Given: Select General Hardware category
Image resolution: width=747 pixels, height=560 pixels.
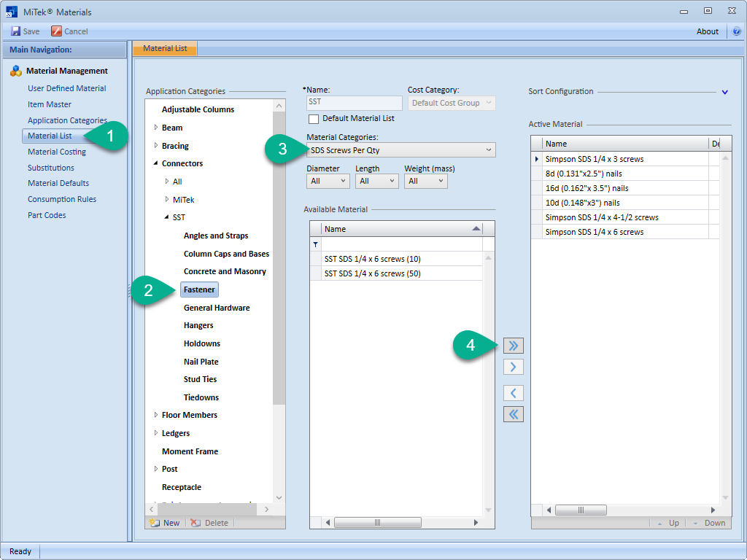Looking at the screenshot, I should [x=217, y=308].
